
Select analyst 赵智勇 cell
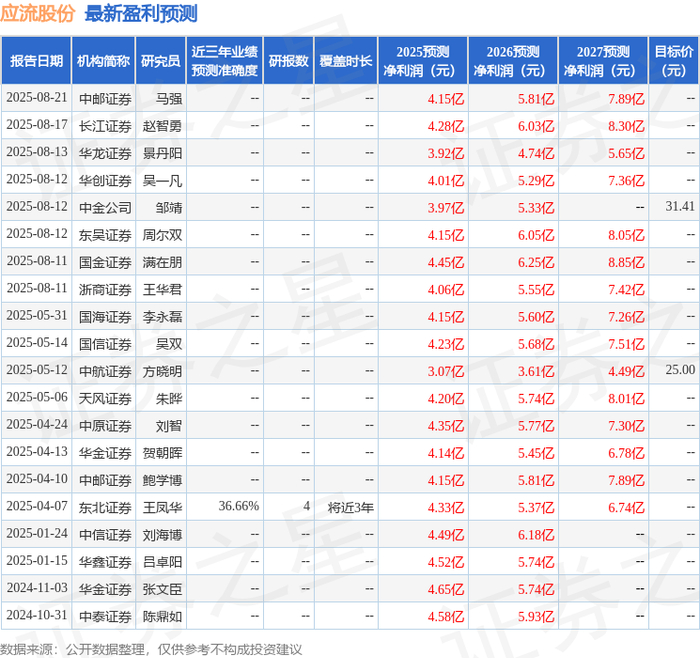pos(162,126)
